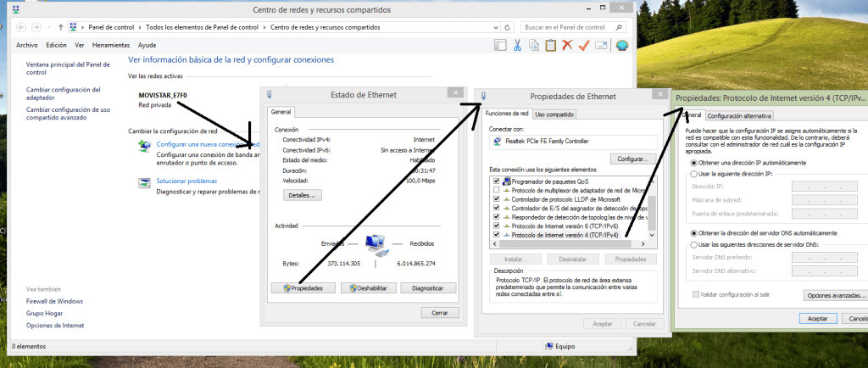Image resolution: width=868 pixels, height=368 pixels.
Task: Toggle Programador de paquetes QoS checkbox
Action: (497, 181)
